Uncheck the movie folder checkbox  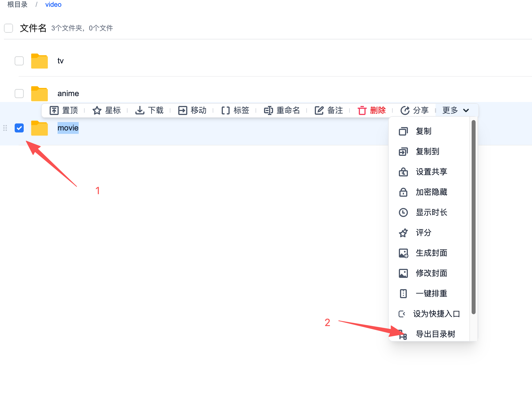pyautogui.click(x=19, y=128)
